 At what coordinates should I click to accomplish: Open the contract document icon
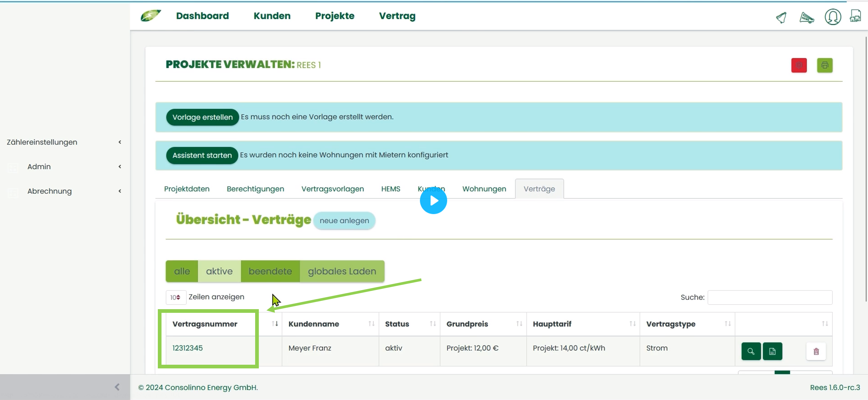[773, 351]
